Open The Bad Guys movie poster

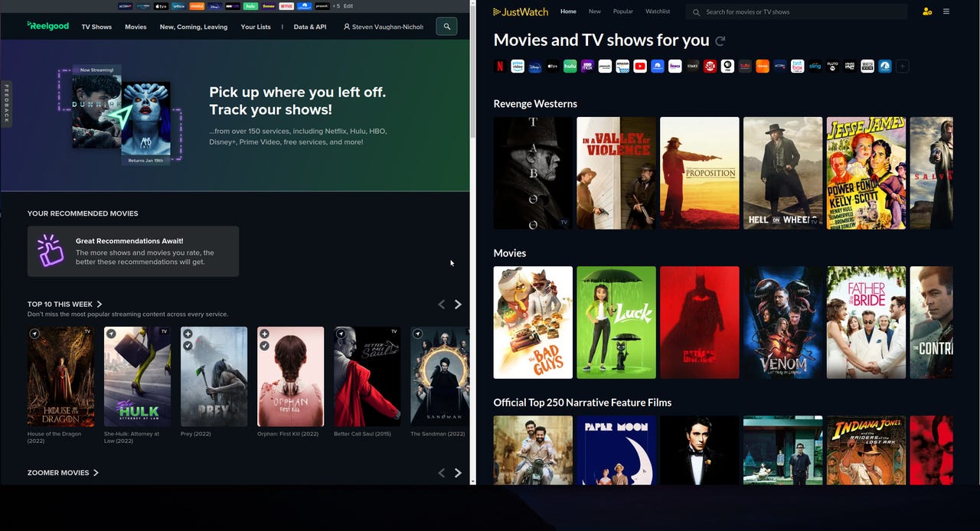(x=533, y=322)
